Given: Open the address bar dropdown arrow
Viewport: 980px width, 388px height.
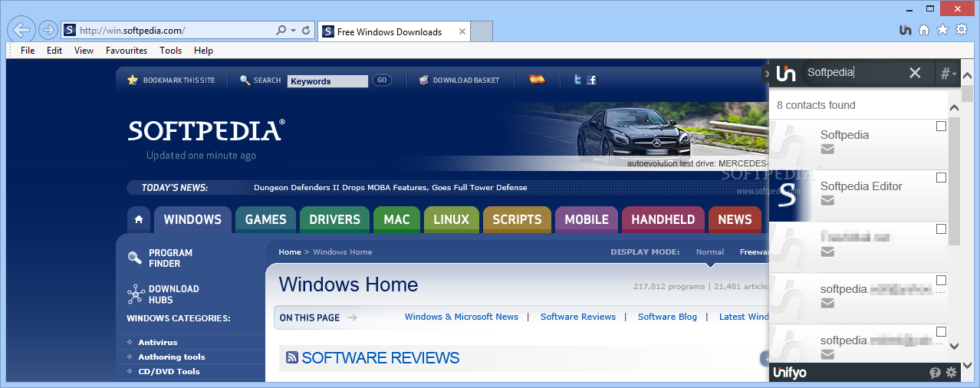Looking at the screenshot, I should 293,31.
